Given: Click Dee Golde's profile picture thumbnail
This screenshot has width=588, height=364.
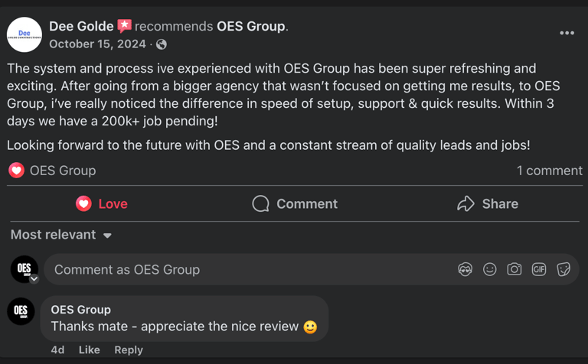Looking at the screenshot, I should [24, 34].
